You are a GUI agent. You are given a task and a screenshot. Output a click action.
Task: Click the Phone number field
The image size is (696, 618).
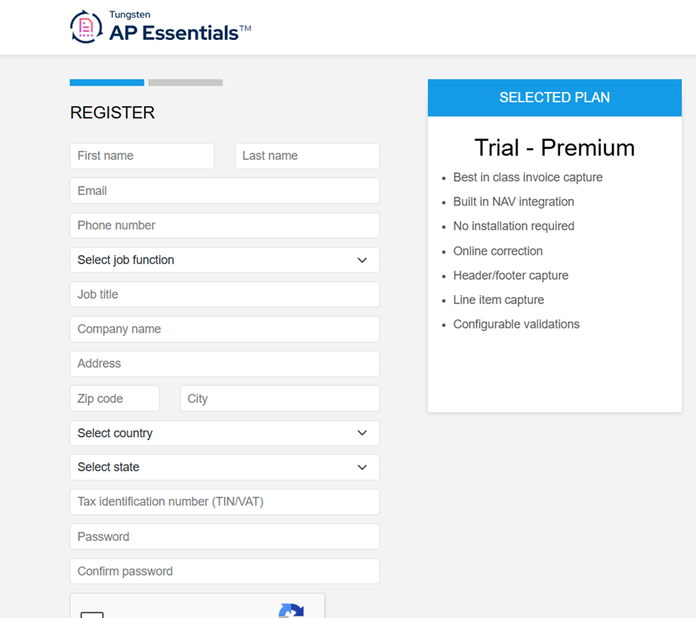coord(225,225)
